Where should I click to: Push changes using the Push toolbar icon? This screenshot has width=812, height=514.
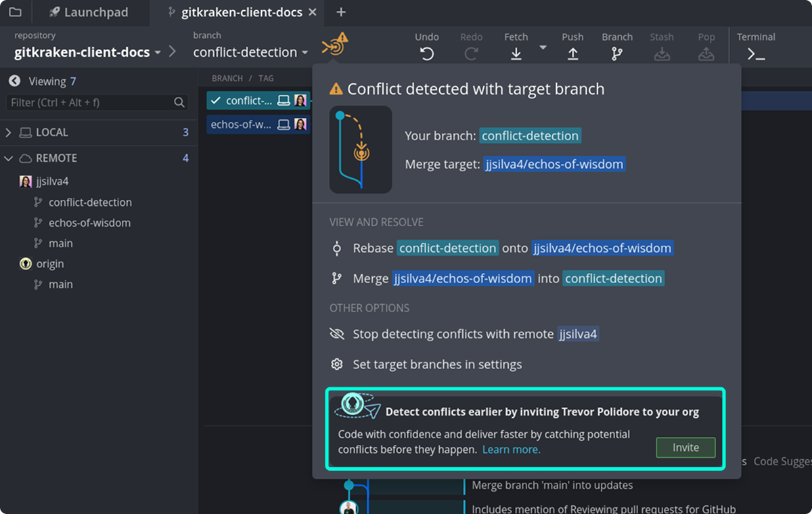(572, 52)
